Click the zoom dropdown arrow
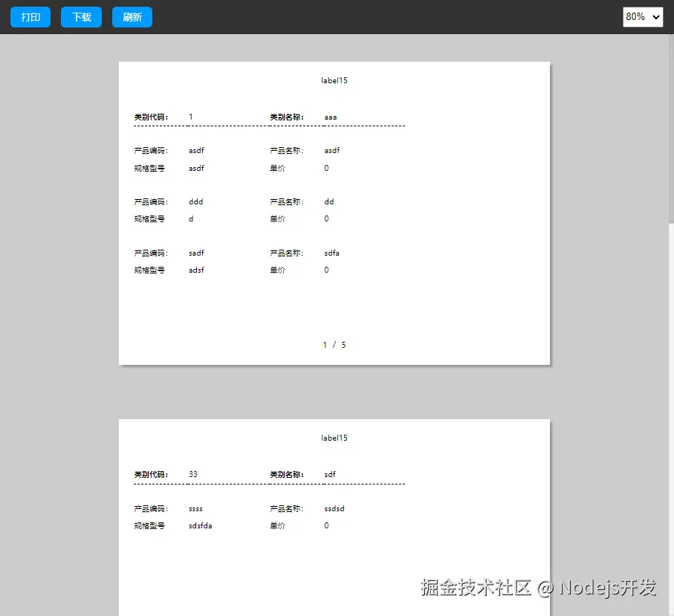This screenshot has height=616, width=674. point(656,16)
